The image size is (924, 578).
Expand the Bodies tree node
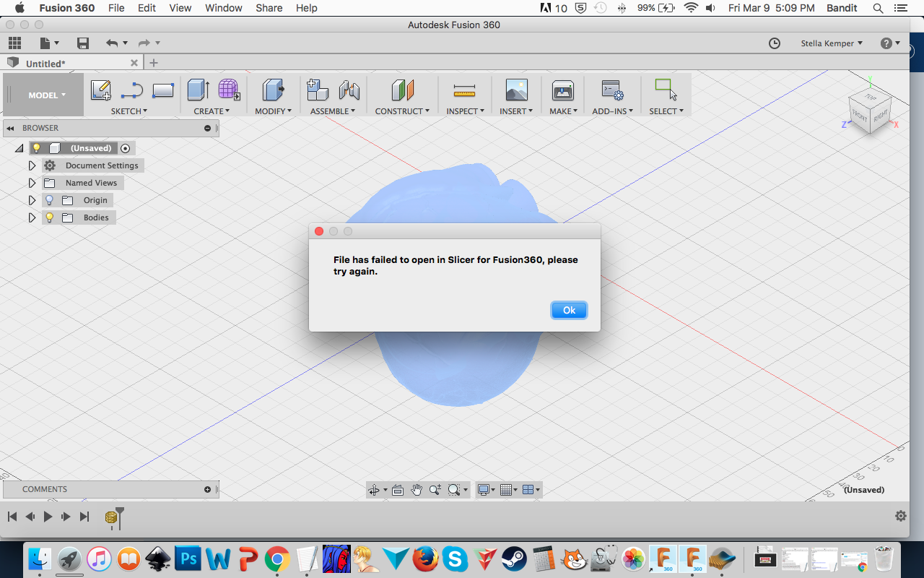pos(32,217)
